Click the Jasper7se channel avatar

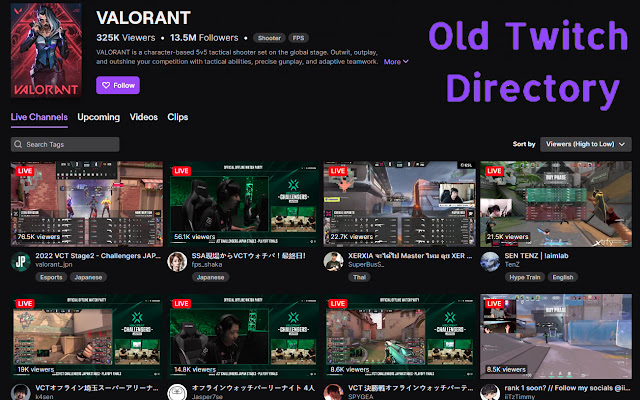[177, 392]
